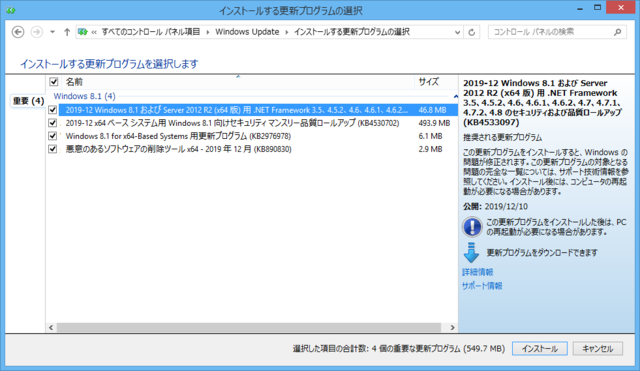Click the Forward arrow navigation button
Image resolution: width=640 pixels, height=371 pixels.
pos(37,32)
